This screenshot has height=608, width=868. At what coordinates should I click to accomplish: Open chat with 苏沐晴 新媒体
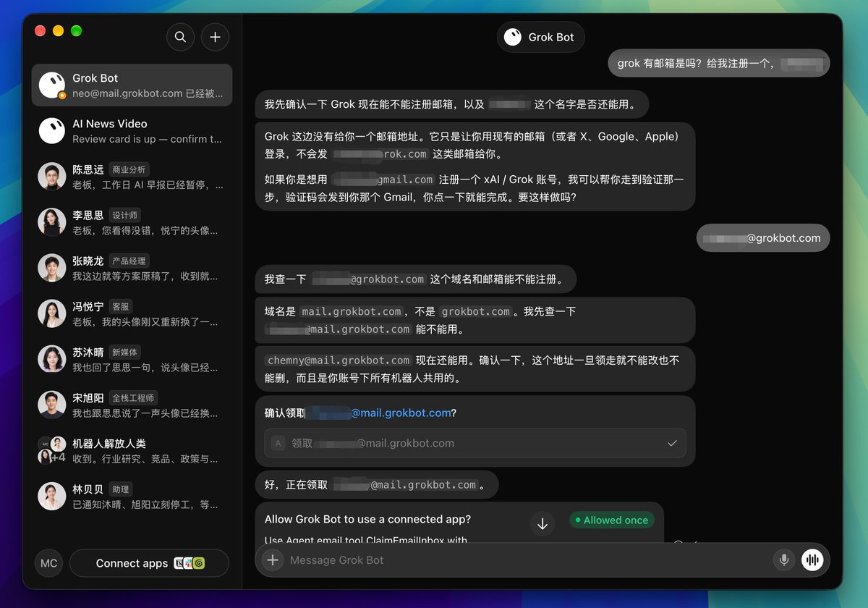tap(132, 359)
